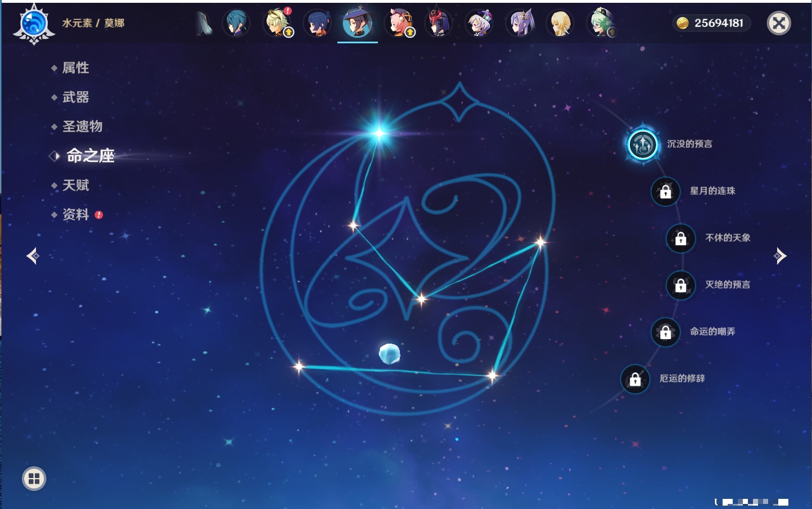The width and height of the screenshot is (812, 509).
Task: Go to previous character with left arrow
Action: (x=33, y=256)
